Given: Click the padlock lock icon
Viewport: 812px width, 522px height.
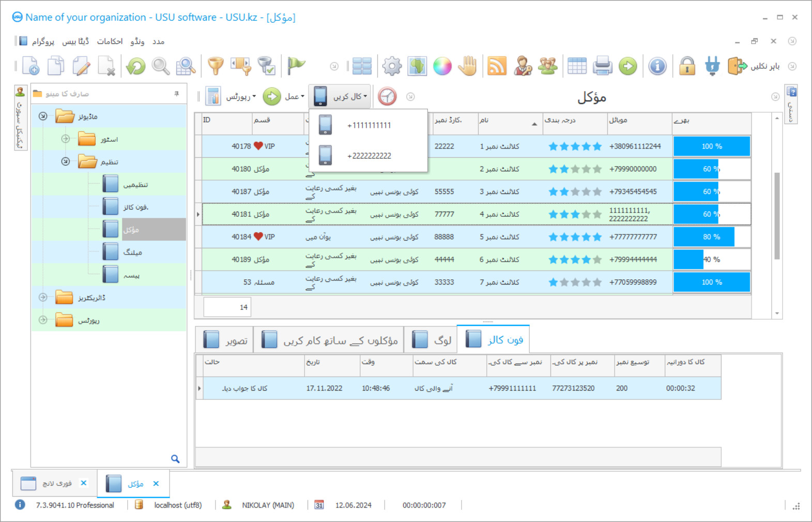Looking at the screenshot, I should pos(687,66).
